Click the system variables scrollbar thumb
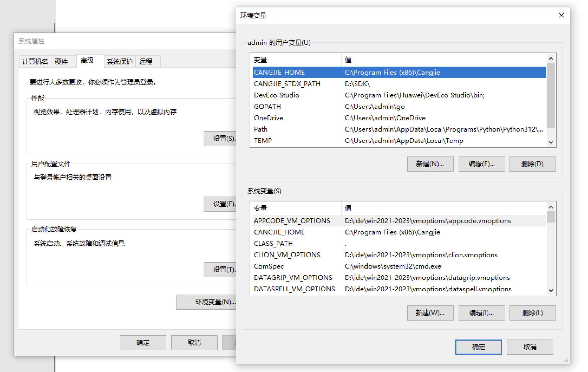The width and height of the screenshot is (588, 372). [551, 217]
